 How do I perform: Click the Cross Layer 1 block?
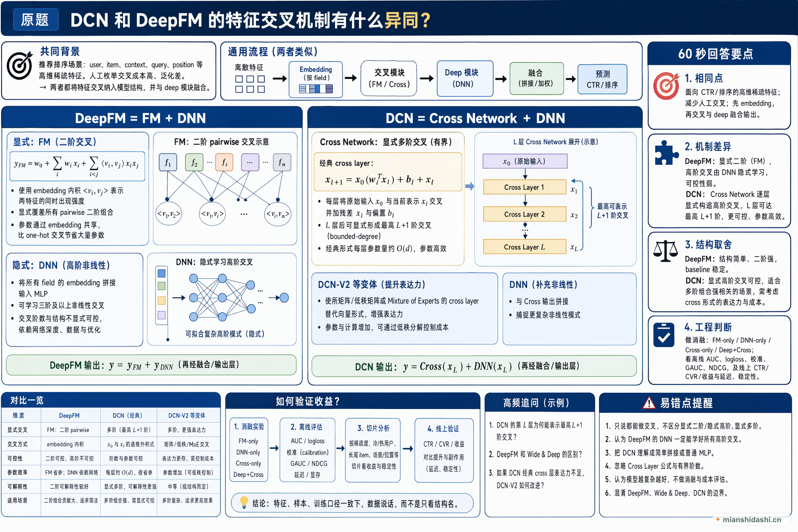(525, 187)
